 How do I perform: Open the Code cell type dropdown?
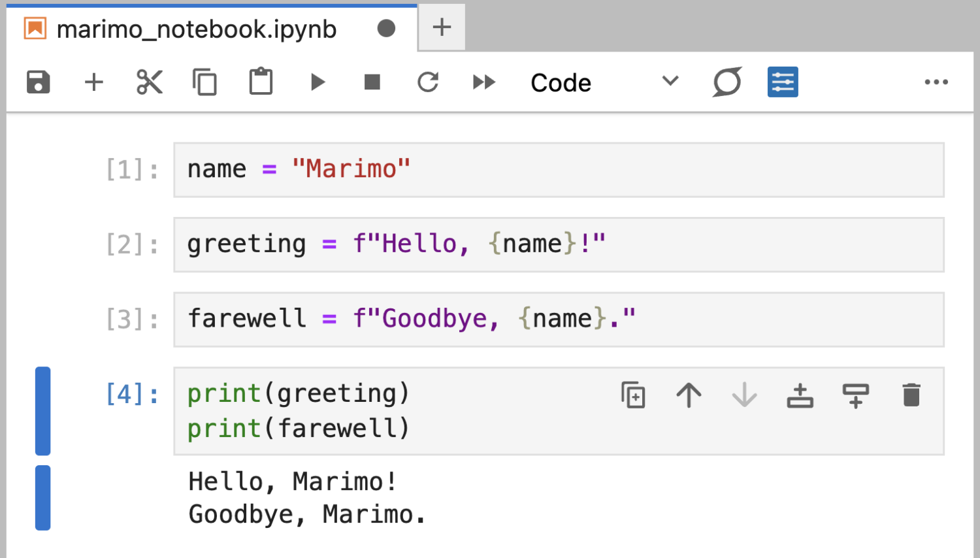coord(601,82)
